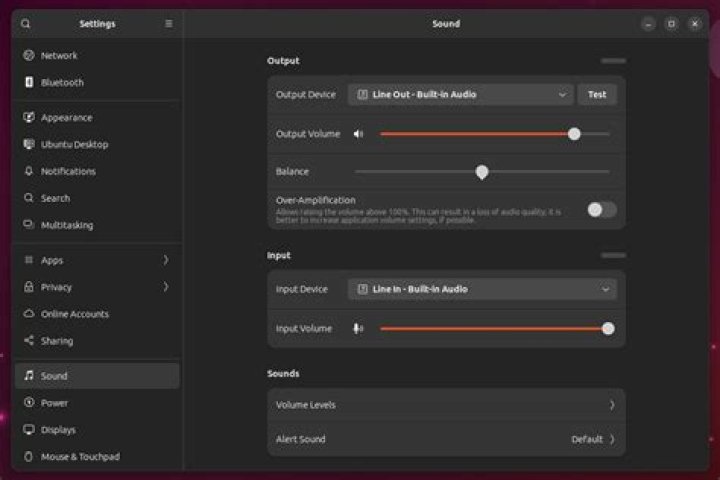Click the Balance slider handle
Image resolution: width=720 pixels, height=480 pixels.
coord(482,172)
